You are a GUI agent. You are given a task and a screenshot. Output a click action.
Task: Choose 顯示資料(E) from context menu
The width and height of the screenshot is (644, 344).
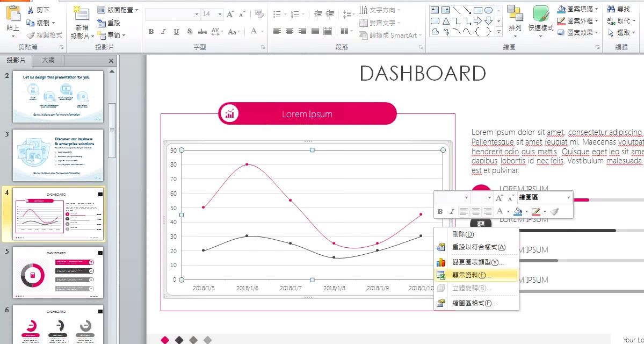(x=476, y=275)
